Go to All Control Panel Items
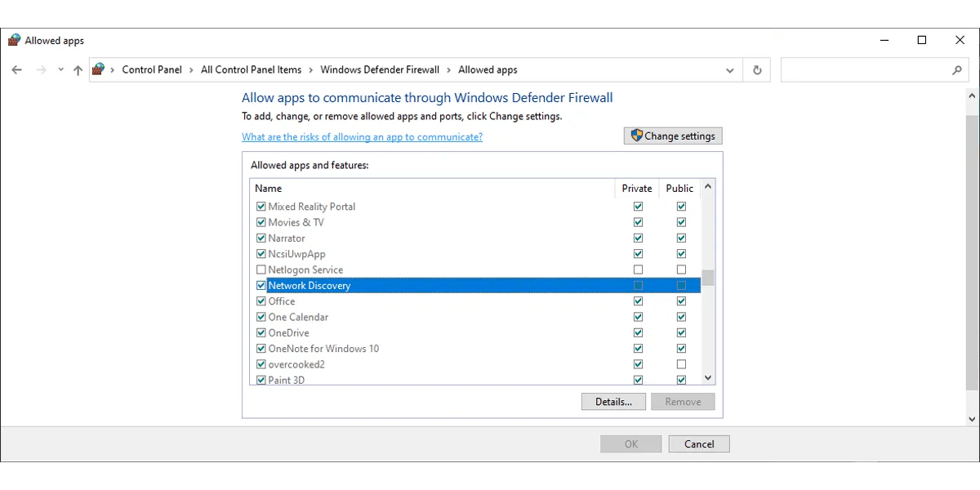 pos(251,69)
